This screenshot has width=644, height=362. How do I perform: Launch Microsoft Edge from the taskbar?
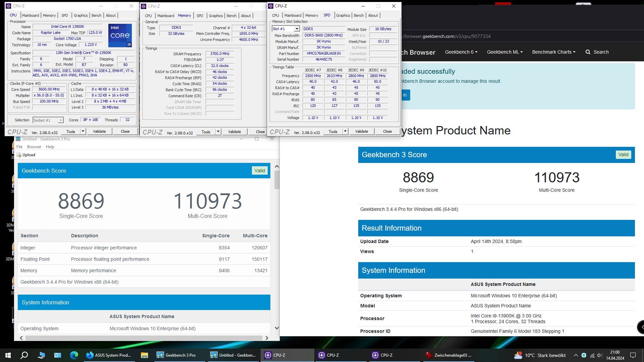coord(74,355)
